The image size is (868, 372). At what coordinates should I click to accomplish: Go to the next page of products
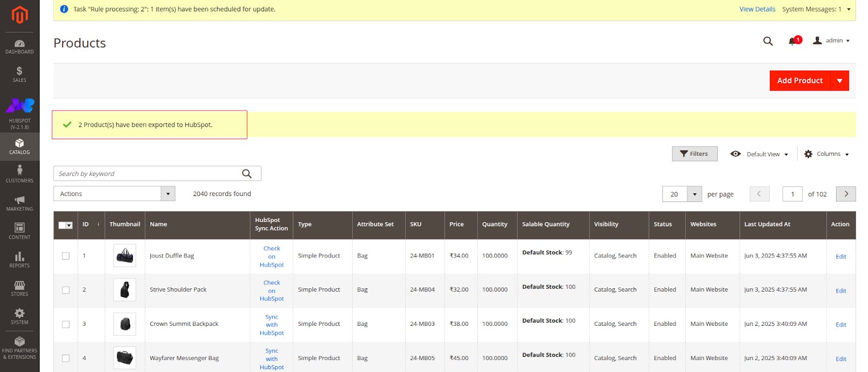point(846,194)
